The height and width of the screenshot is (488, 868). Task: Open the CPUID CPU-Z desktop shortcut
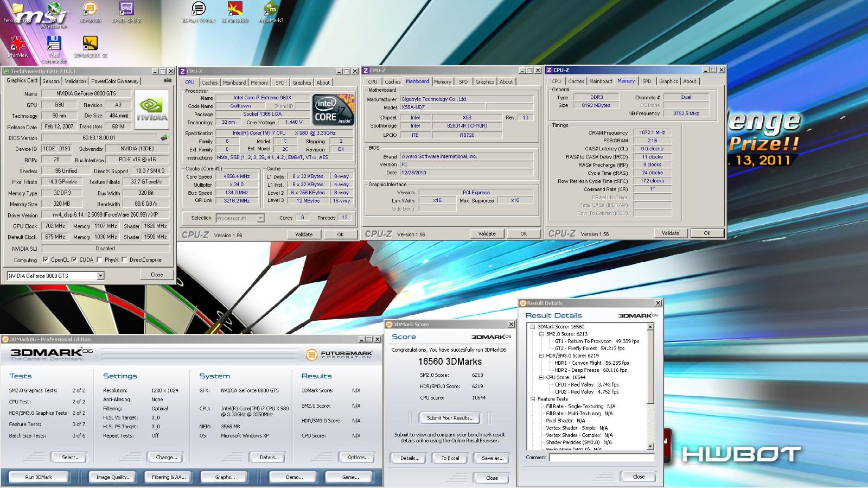click(x=126, y=12)
